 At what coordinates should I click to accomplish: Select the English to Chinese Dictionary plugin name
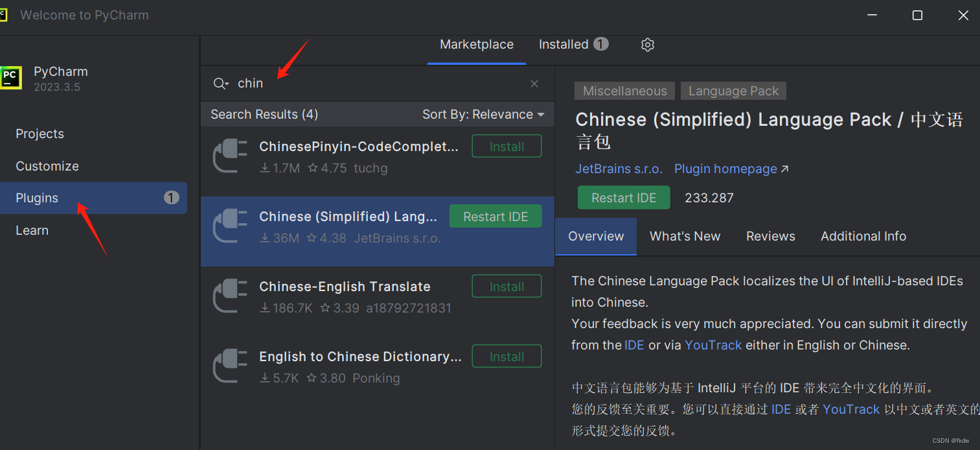[x=360, y=357]
